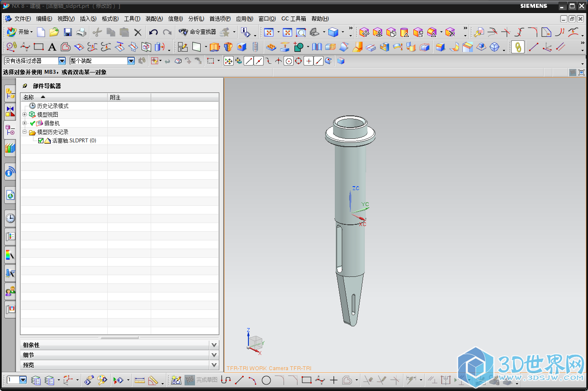Open the 编辑(E) menu
This screenshot has width=588, height=391.
click(44, 19)
